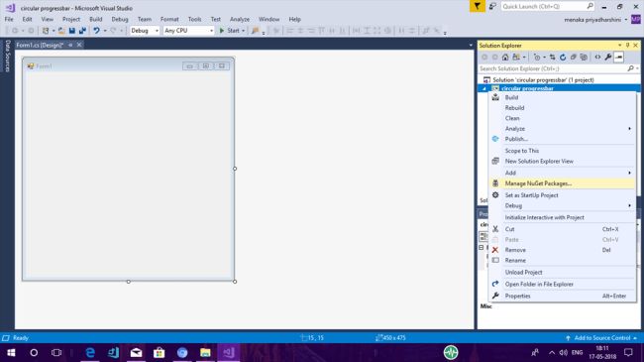Open the Tools menu in menu bar
The image size is (644, 362).
(x=194, y=19)
